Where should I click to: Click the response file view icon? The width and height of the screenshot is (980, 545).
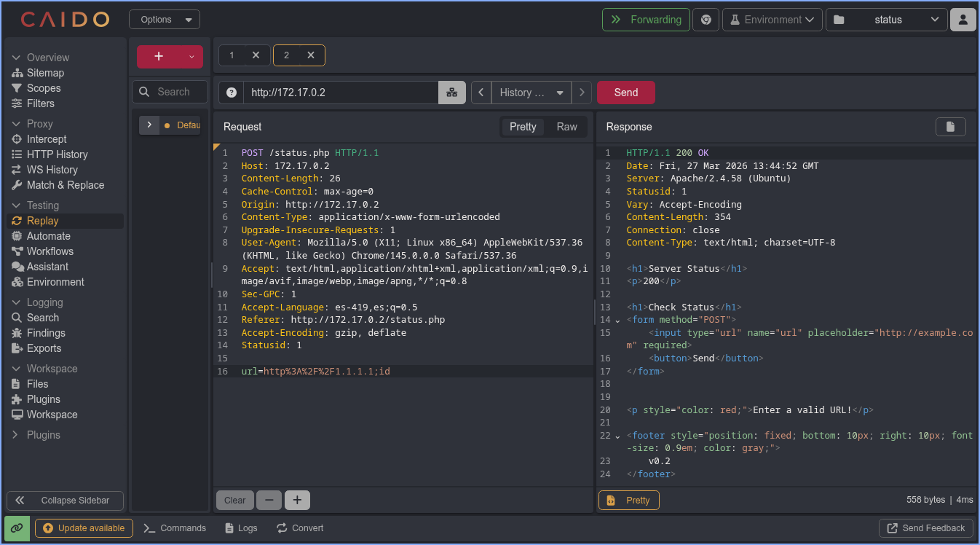click(x=950, y=127)
